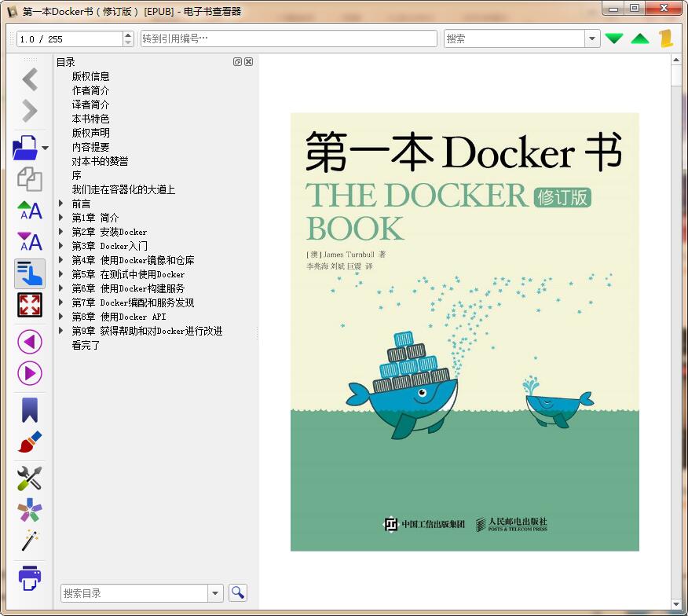
Task: Increment the page number spinner up arrow
Action: (x=128, y=35)
